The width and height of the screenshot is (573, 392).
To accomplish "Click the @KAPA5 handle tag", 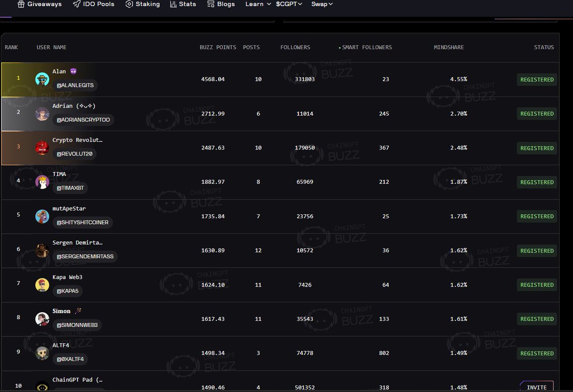I will tap(67, 291).
